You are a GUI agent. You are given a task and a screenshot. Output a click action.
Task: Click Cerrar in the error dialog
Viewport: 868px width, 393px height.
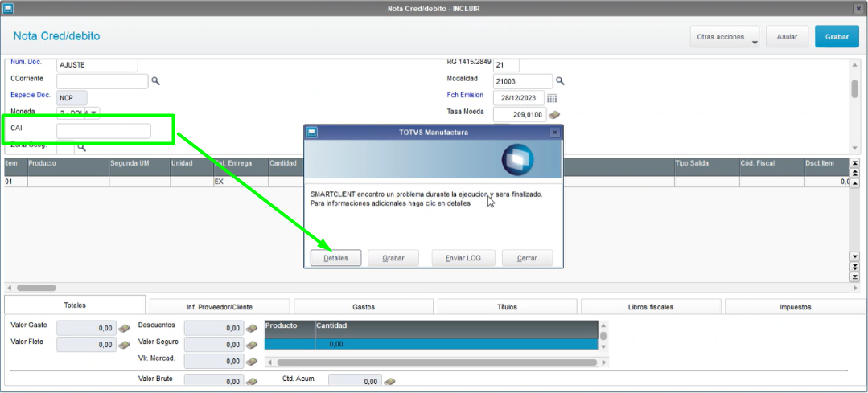tap(527, 258)
